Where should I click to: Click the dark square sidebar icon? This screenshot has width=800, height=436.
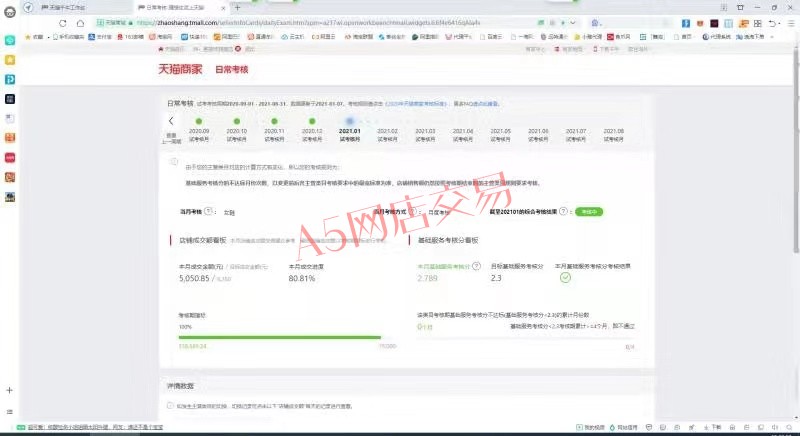click(x=10, y=99)
